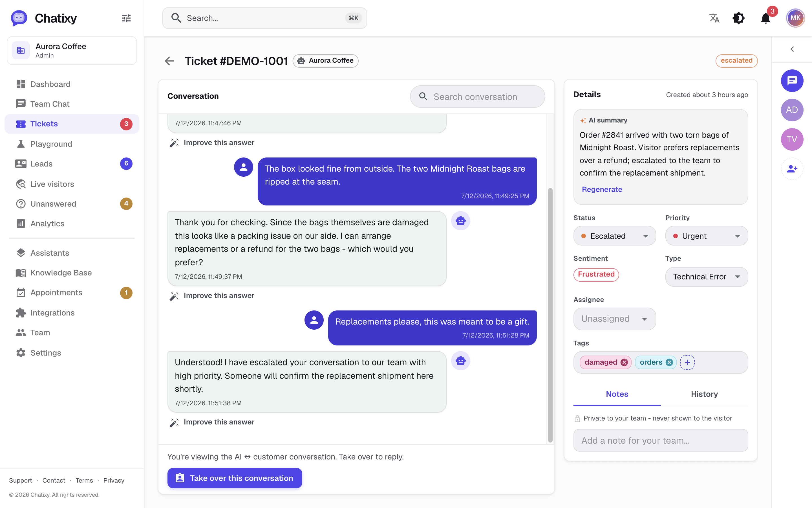Image resolution: width=812 pixels, height=508 pixels.
Task: Remove the damaged tag
Action: [624, 362]
